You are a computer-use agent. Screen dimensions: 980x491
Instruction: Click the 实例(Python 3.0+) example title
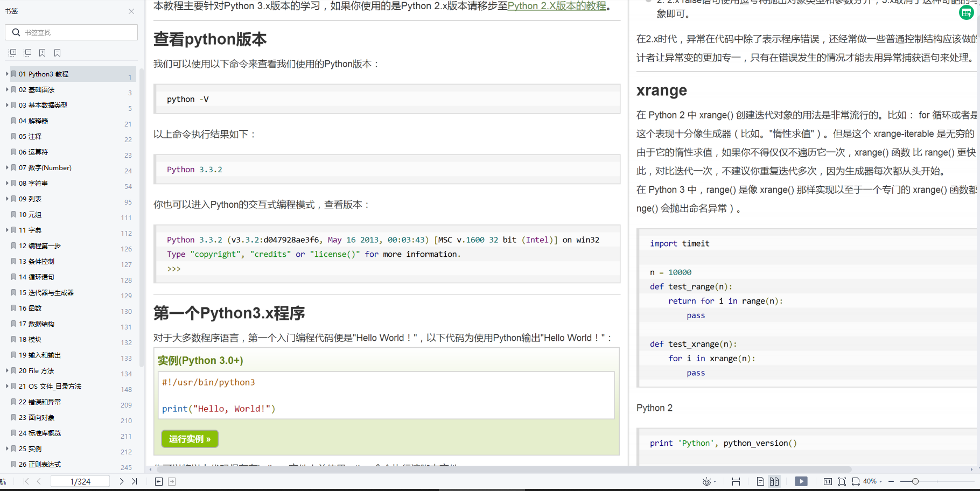200,360
